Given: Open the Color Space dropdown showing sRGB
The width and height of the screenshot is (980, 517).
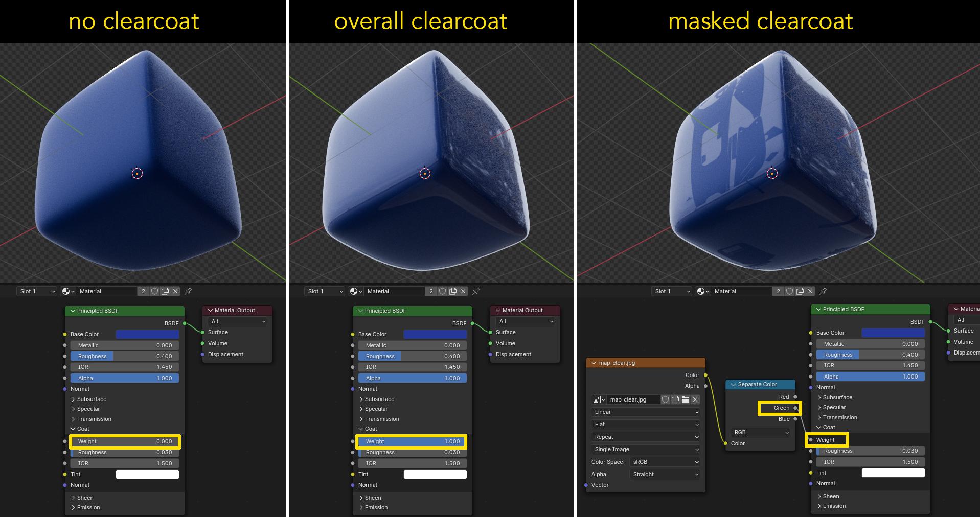Looking at the screenshot, I should [664, 462].
